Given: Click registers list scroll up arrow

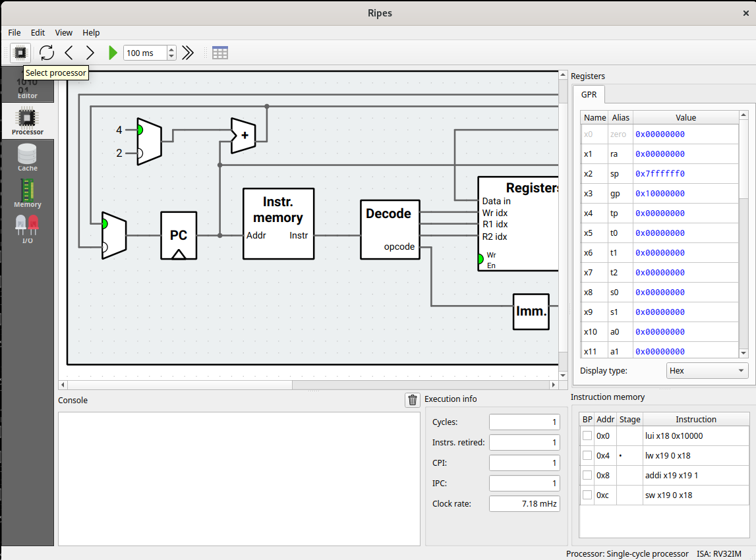Looking at the screenshot, I should pos(743,115).
